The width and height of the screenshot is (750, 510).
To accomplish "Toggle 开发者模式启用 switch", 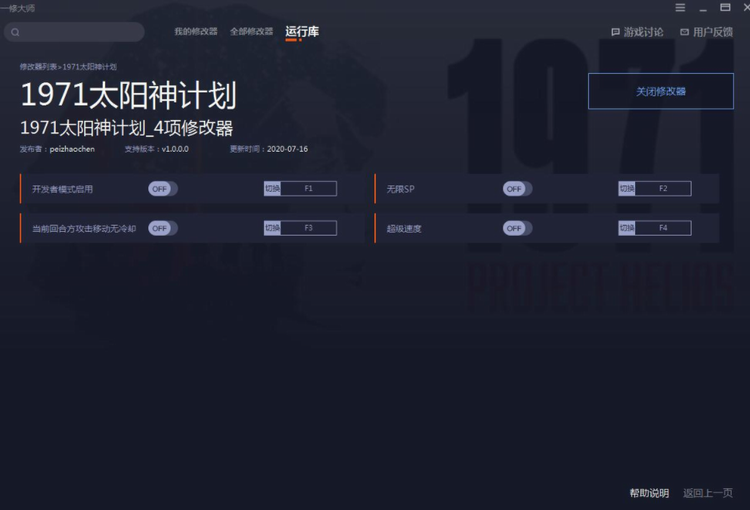I will tap(163, 189).
